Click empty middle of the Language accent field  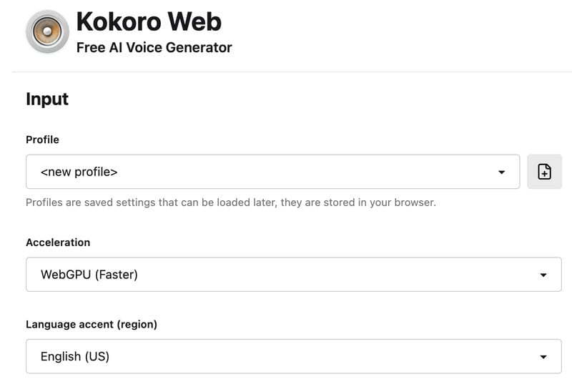(322, 356)
